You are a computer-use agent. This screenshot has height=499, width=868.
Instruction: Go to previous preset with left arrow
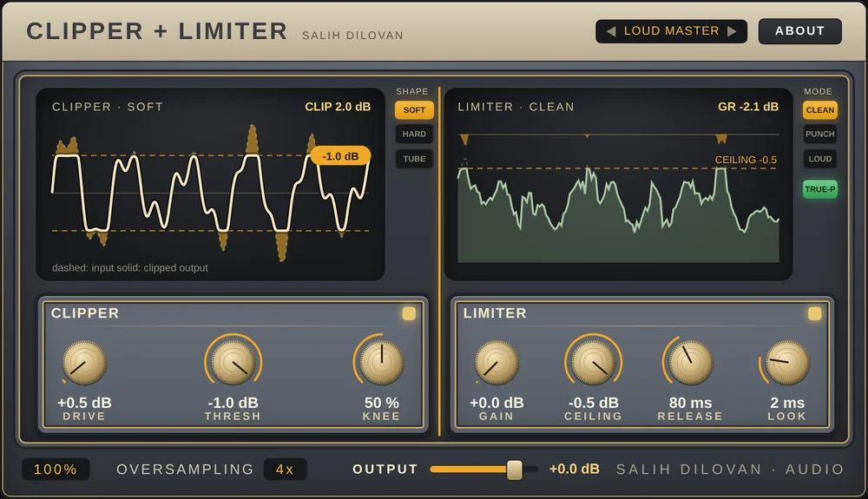pyautogui.click(x=610, y=31)
